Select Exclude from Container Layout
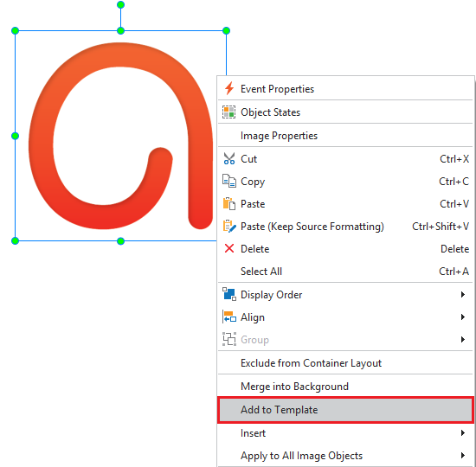The height and width of the screenshot is (467, 476). 345,362
